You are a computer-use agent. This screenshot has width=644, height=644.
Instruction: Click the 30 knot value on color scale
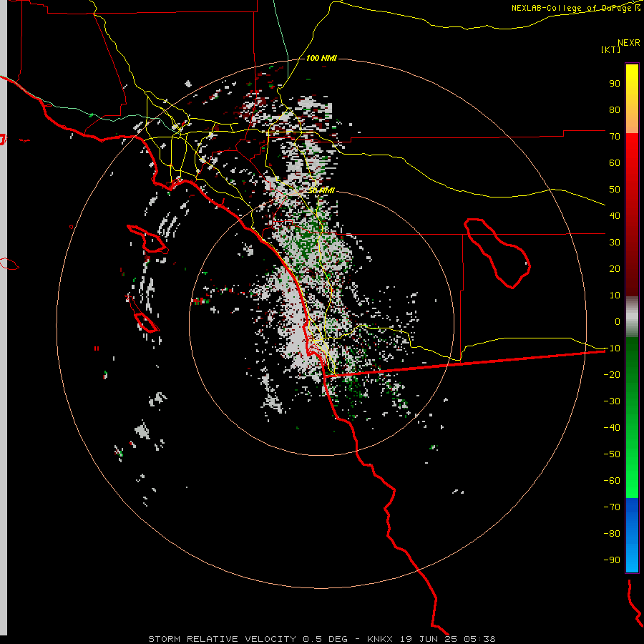tap(615, 243)
